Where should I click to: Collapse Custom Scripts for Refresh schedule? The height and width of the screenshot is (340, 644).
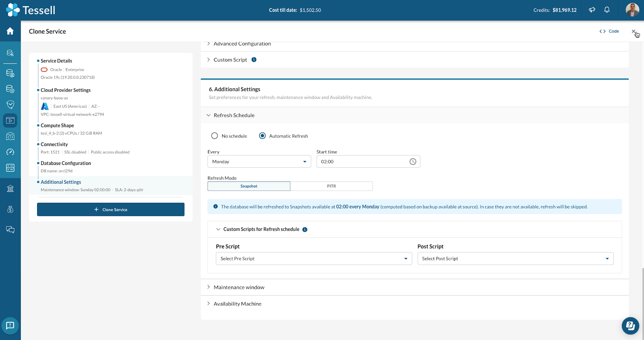pyautogui.click(x=415, y=229)
